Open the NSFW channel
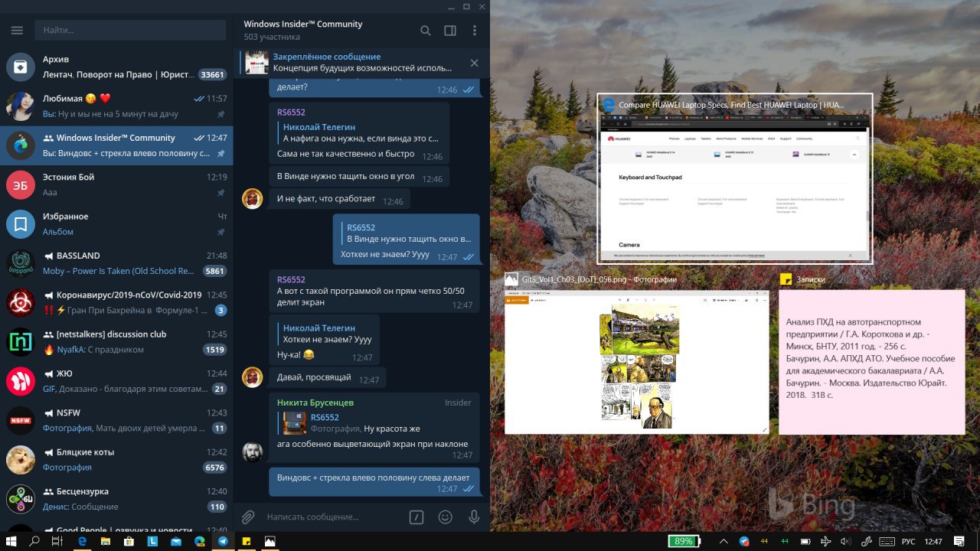Image resolution: width=980 pixels, height=551 pixels. (x=116, y=420)
